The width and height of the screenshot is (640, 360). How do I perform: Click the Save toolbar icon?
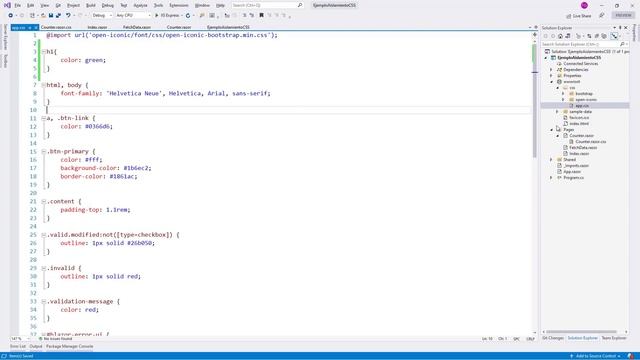click(x=51, y=16)
